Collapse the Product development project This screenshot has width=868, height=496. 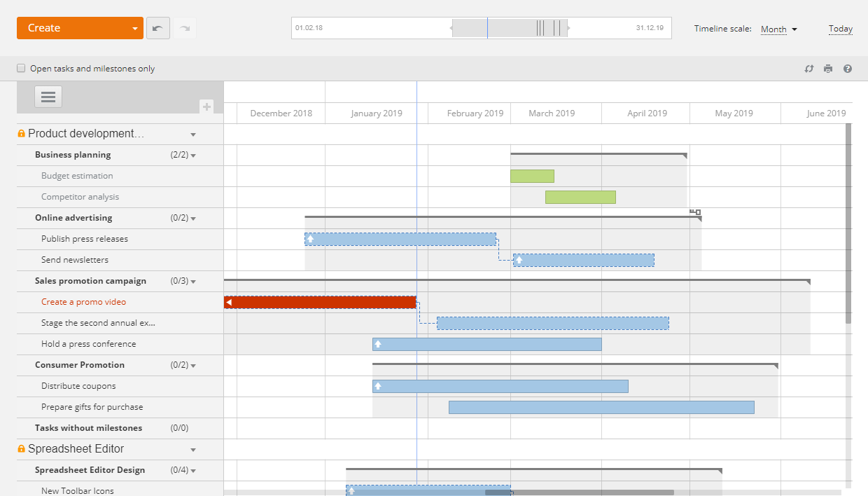click(x=193, y=135)
